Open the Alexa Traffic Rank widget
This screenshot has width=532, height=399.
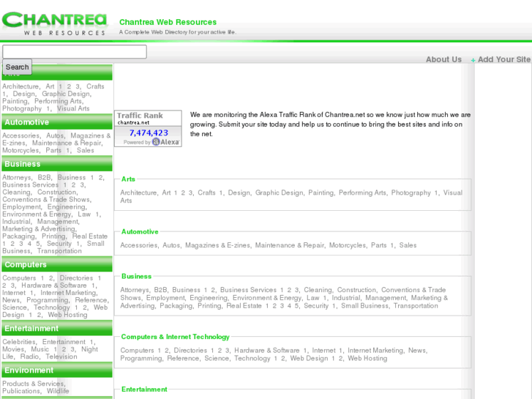point(148,128)
